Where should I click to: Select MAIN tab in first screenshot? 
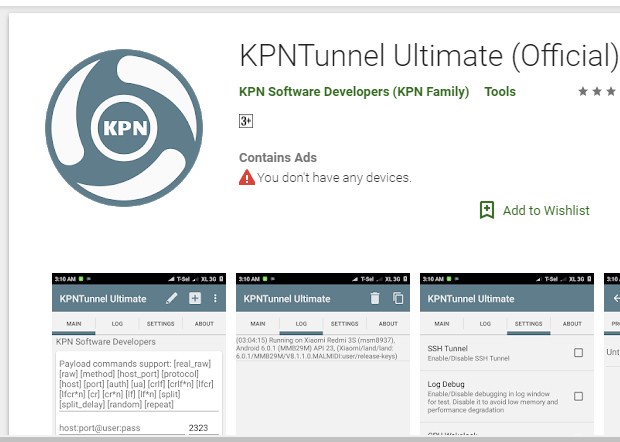pos(74,323)
